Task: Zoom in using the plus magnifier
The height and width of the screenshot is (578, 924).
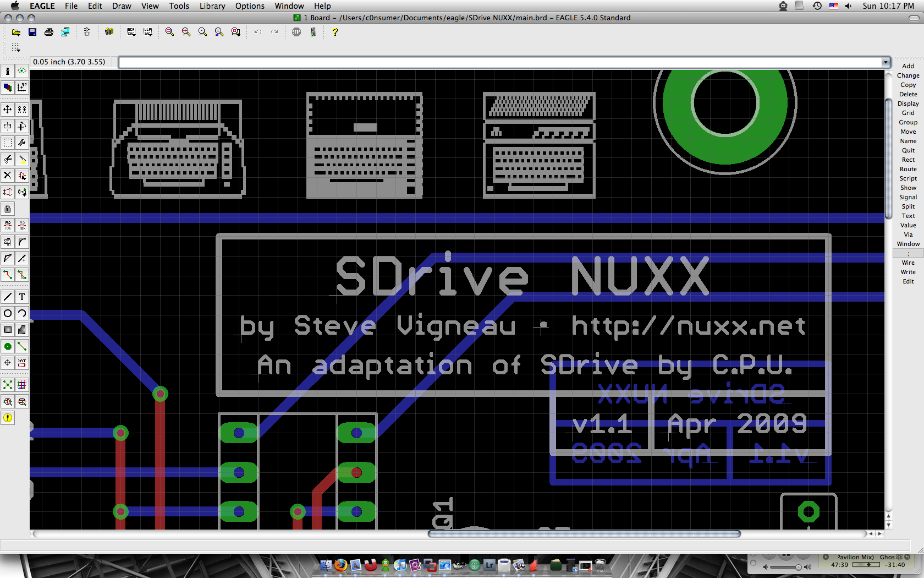Action: (186, 32)
